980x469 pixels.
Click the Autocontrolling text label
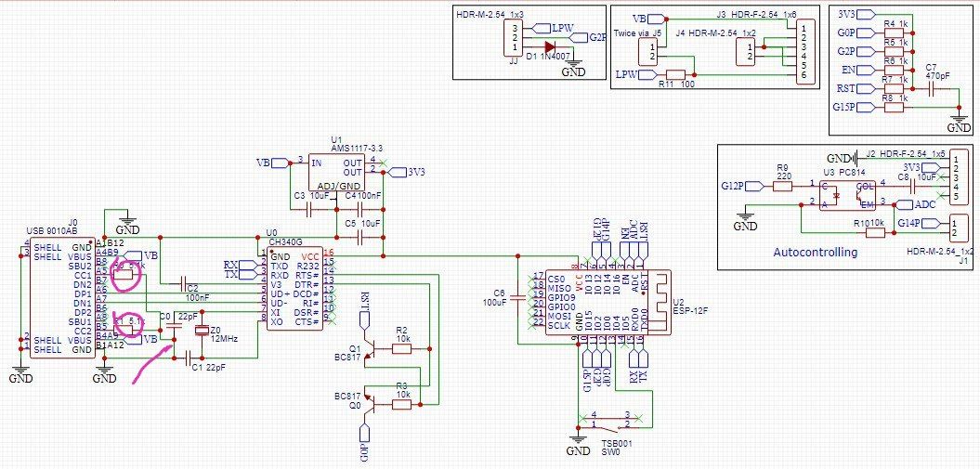815,253
